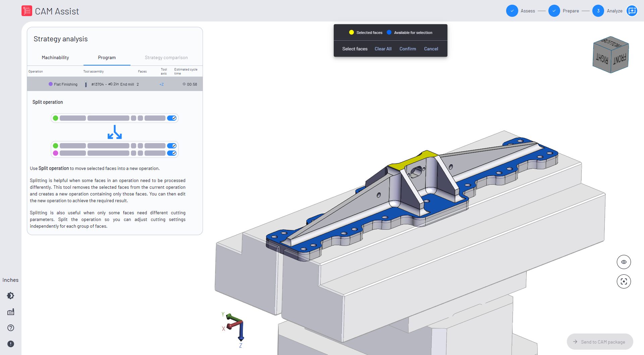Click the 00:58 cycle time value
Screen dimensions: 644x355
(192, 84)
